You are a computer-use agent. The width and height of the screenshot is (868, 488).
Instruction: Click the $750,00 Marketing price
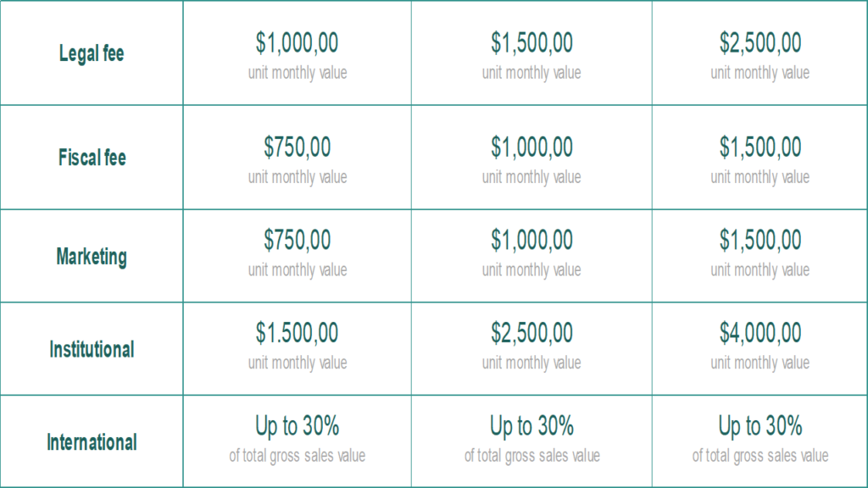coord(298,240)
